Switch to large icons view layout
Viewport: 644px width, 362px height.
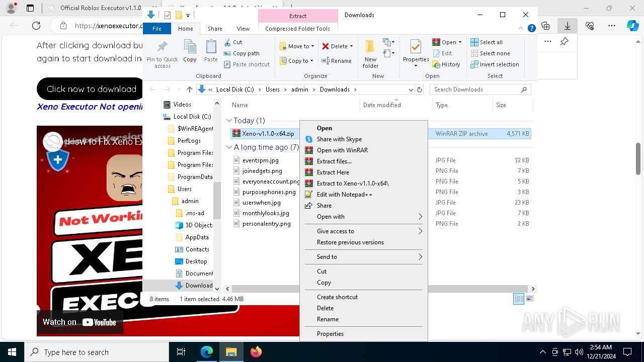529,299
